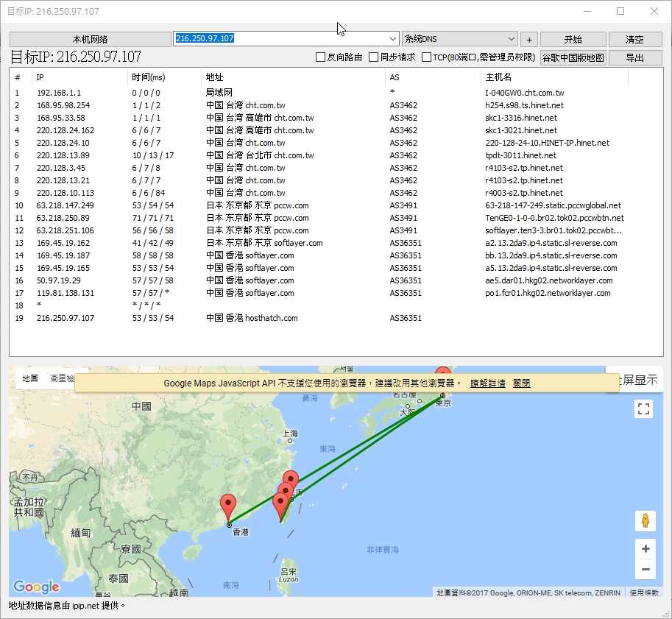Click the 香港 label on the map

(241, 532)
